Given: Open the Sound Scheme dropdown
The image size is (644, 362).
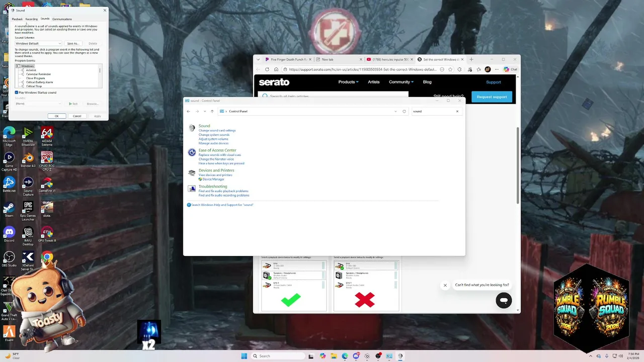Looking at the screenshot, I should (x=38, y=43).
